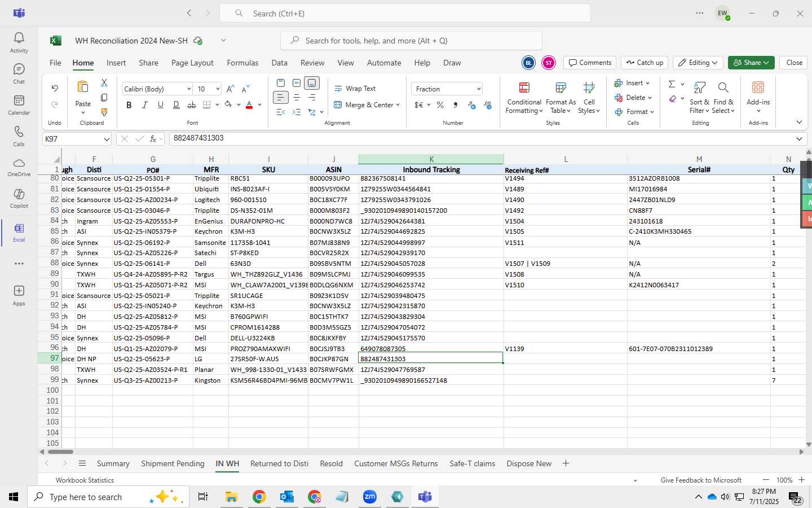This screenshot has width=812, height=508.
Task: Set horizontal center alignment
Action: (x=297, y=98)
